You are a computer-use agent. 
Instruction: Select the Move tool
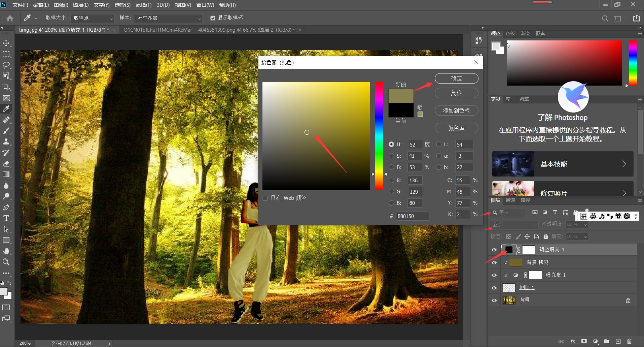click(6, 43)
